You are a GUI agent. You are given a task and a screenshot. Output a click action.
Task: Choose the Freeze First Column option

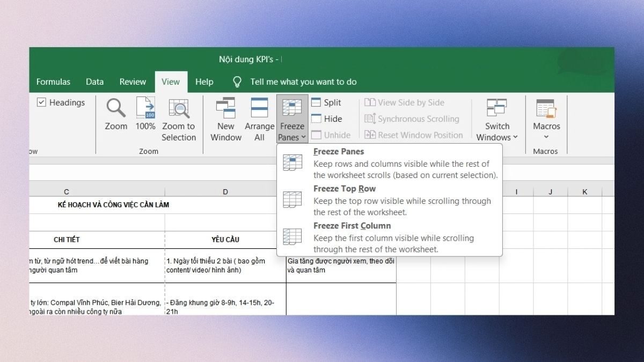point(390,237)
